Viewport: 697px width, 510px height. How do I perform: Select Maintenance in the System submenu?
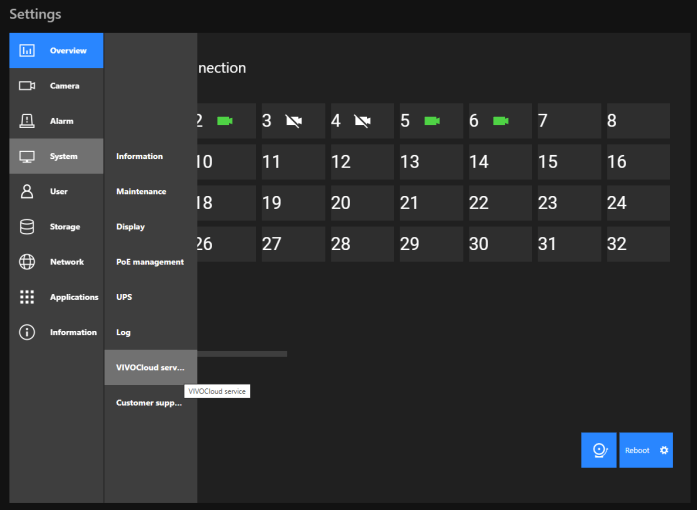point(141,192)
